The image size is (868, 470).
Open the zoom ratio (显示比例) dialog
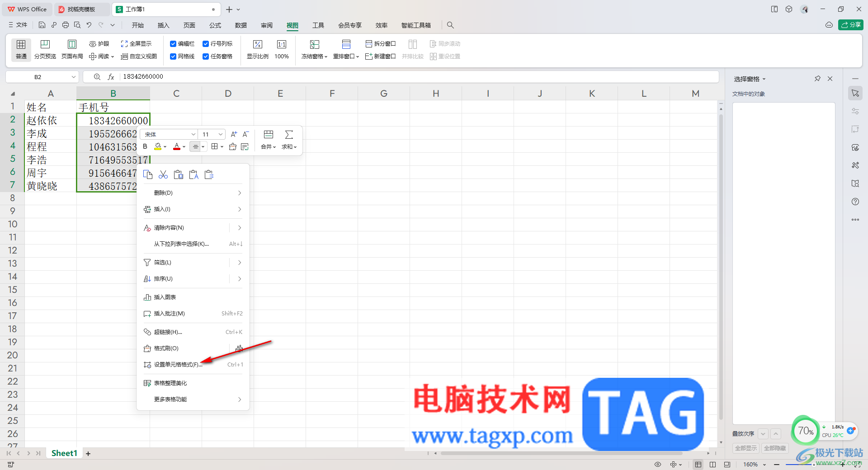click(258, 50)
